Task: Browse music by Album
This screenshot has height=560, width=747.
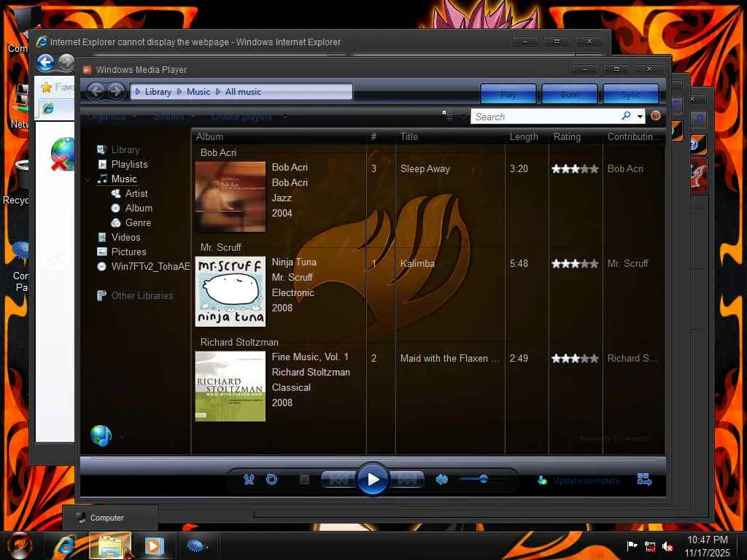Action: pyautogui.click(x=139, y=208)
